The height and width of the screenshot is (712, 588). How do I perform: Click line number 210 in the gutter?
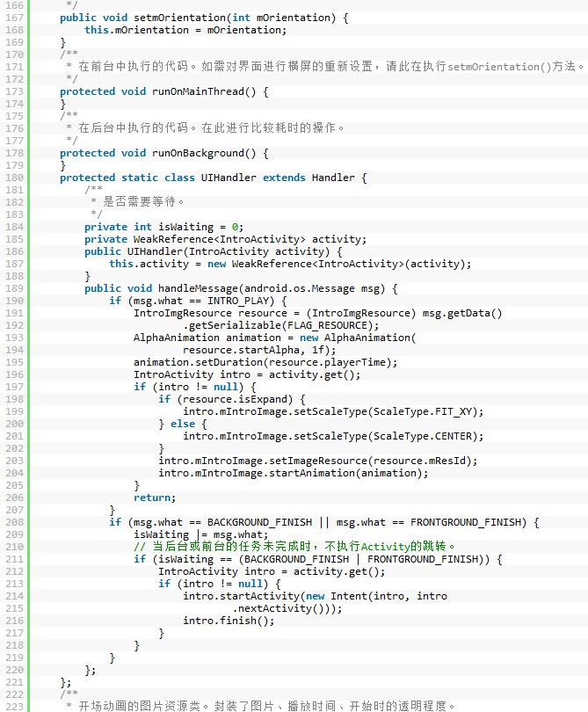click(14, 546)
